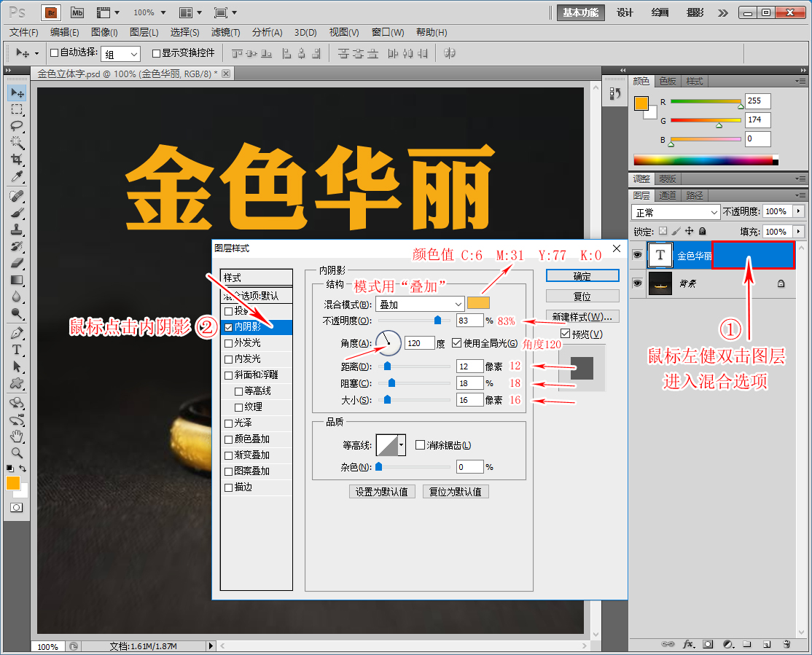Open the Add layer style fx menu

687,644
